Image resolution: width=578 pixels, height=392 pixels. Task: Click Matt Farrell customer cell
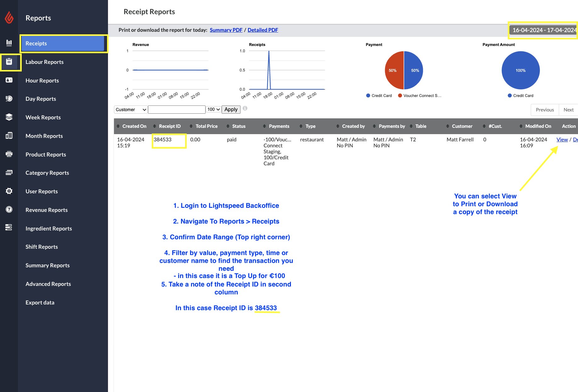460,139
